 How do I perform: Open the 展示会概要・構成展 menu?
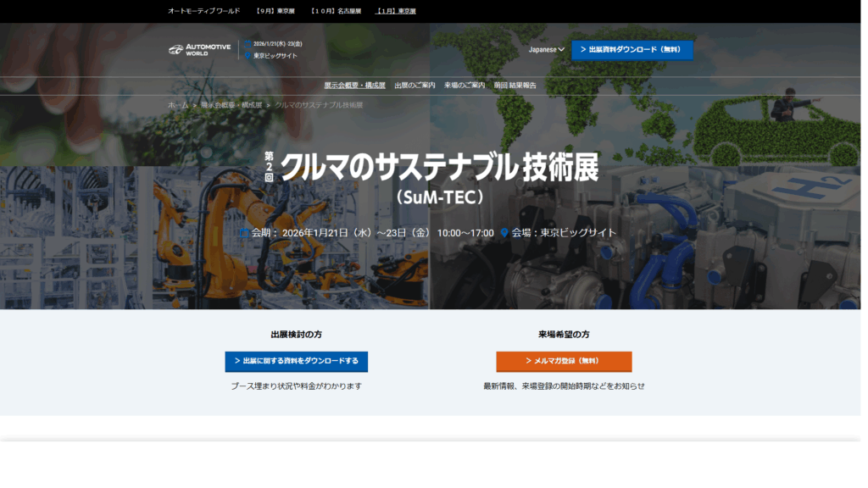click(354, 86)
